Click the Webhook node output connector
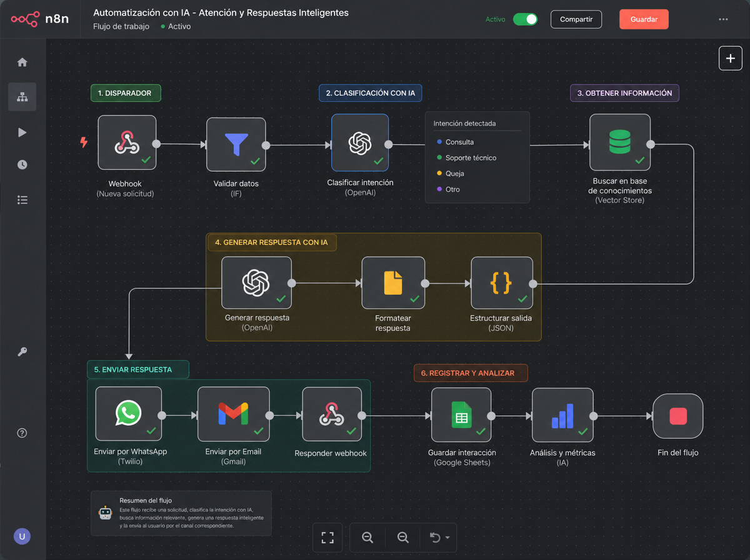Viewport: 750px width, 560px height. point(157,144)
